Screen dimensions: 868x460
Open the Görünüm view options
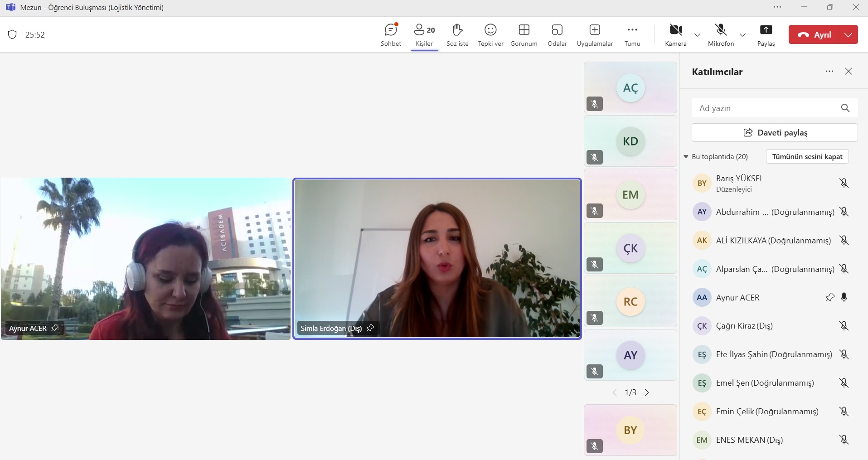[x=524, y=35]
